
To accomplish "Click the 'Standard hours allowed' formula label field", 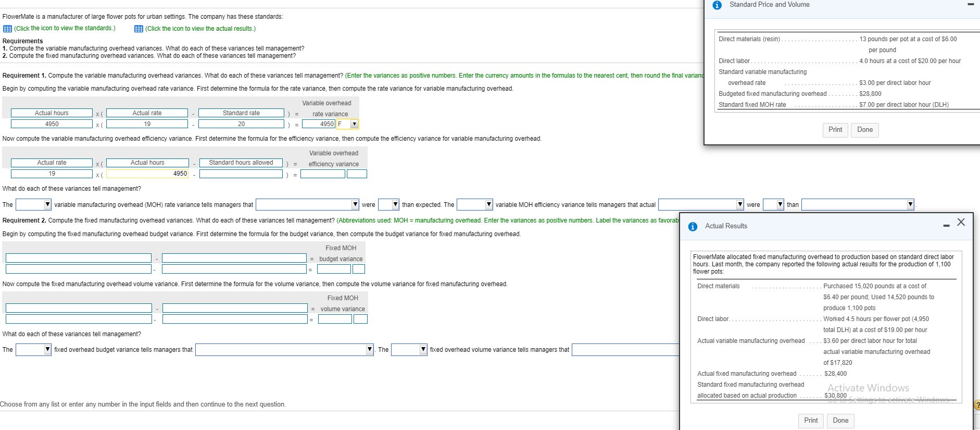I will click(241, 163).
